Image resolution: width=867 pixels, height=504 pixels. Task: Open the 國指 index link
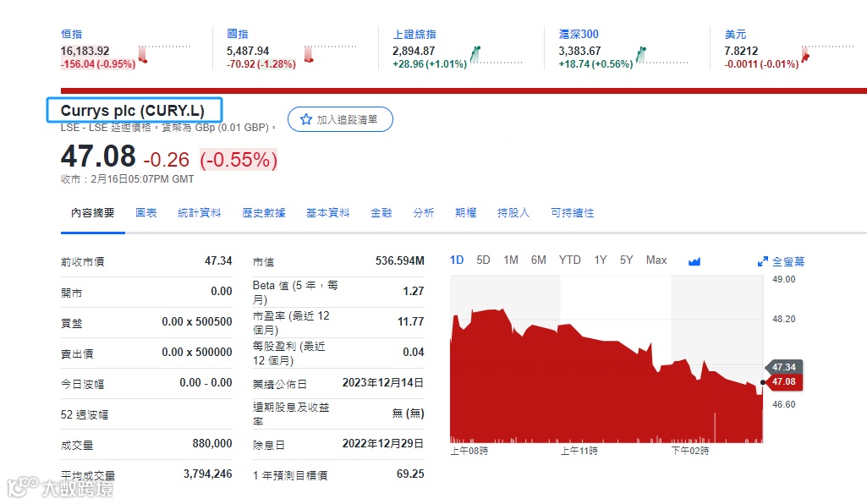coord(237,35)
